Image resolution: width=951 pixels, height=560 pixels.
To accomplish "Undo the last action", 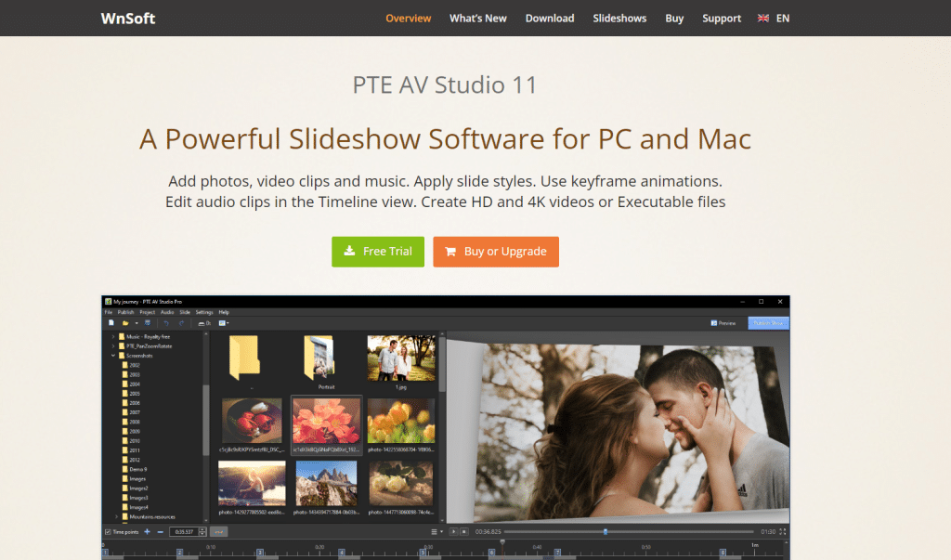I will 167,323.
